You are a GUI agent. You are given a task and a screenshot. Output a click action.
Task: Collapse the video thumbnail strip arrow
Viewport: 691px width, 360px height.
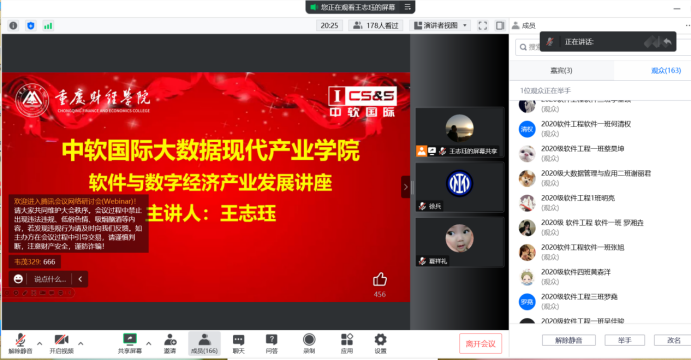pyautogui.click(x=405, y=187)
